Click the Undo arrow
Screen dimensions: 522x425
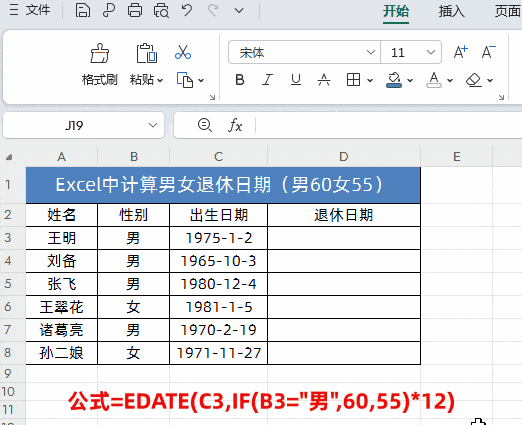point(187,10)
